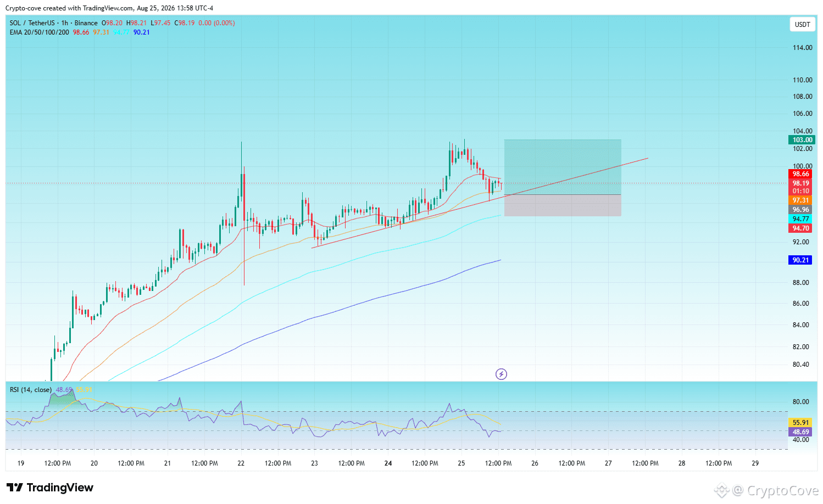This screenshot has width=823, height=504.
Task: Click the close price value C98.19
Action: click(185, 23)
